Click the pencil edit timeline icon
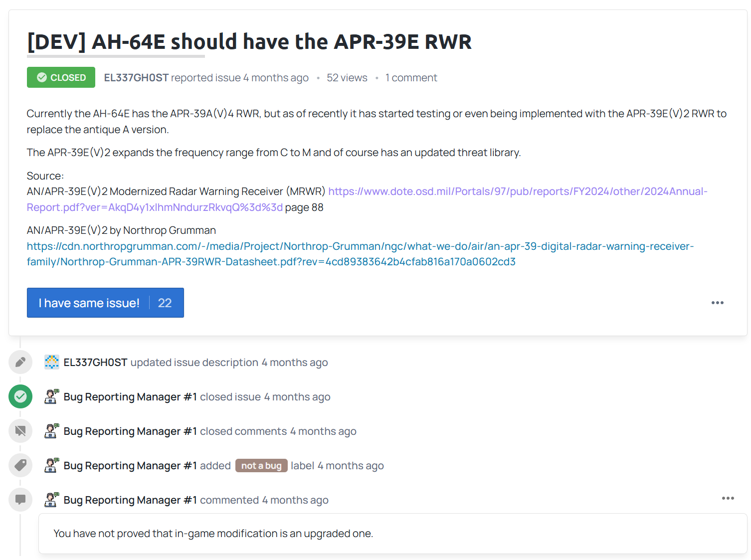 click(x=20, y=362)
